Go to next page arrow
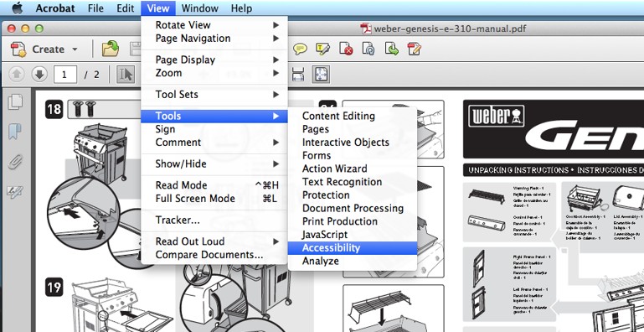Screen dimensions: 644x332 [39, 75]
